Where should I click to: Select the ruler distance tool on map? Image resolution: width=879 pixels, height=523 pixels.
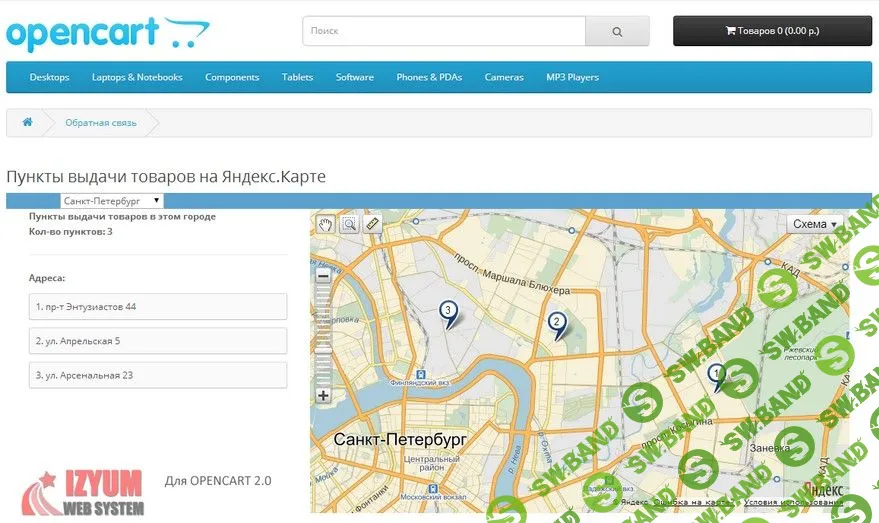tap(373, 224)
